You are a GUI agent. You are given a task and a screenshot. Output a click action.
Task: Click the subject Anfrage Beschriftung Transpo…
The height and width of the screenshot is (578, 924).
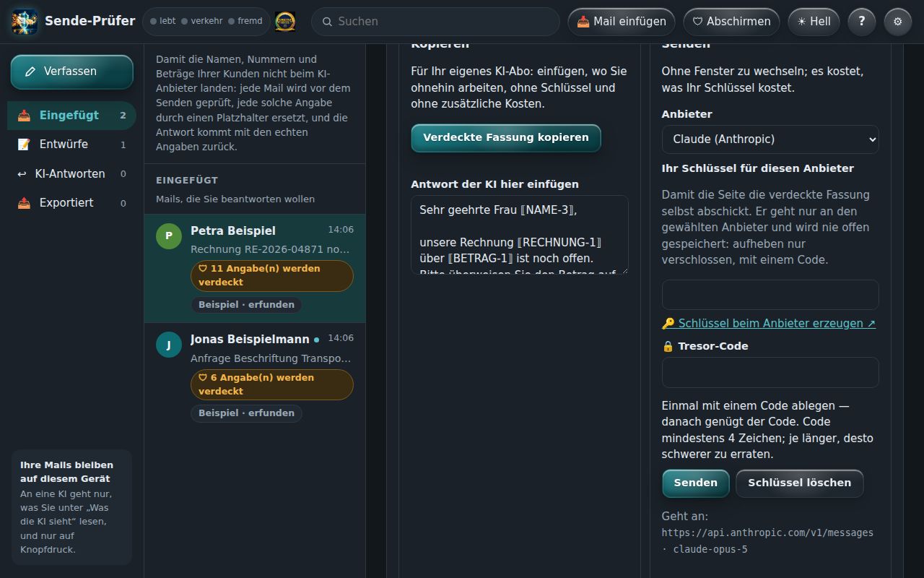[272, 358]
